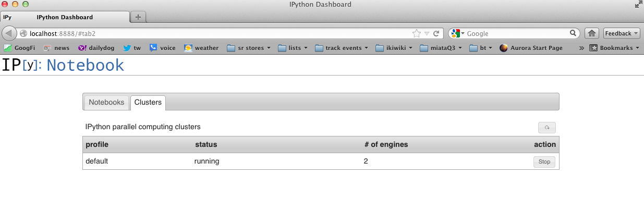
Task: Click the IPython Notebook logo link
Action: click(63, 66)
